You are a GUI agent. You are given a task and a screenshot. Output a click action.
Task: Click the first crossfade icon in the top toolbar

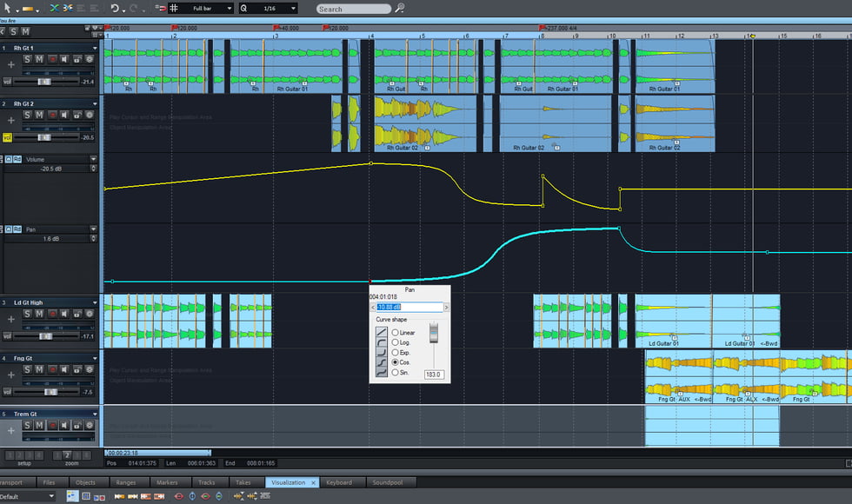pyautogui.click(x=54, y=8)
